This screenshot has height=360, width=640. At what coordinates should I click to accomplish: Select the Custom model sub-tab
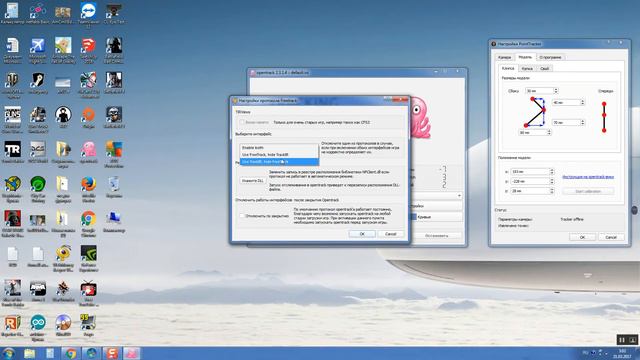(x=544, y=69)
